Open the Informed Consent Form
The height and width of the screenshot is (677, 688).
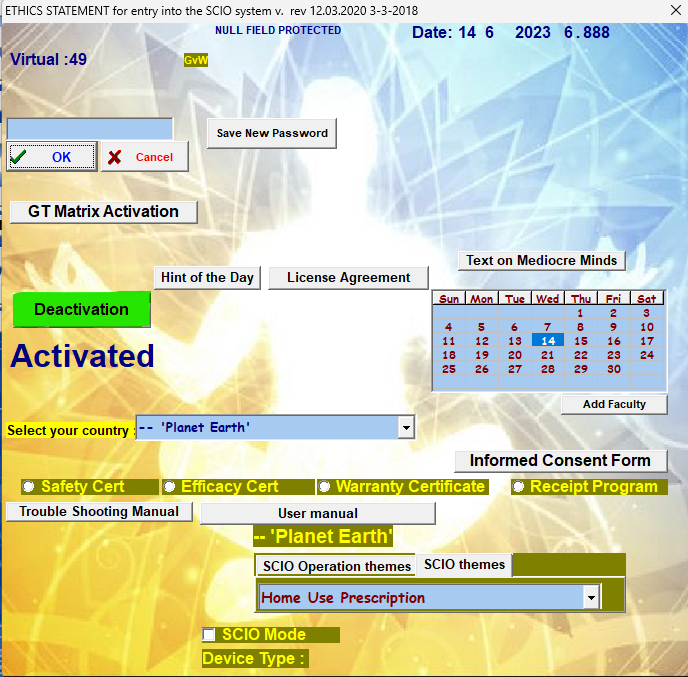560,461
